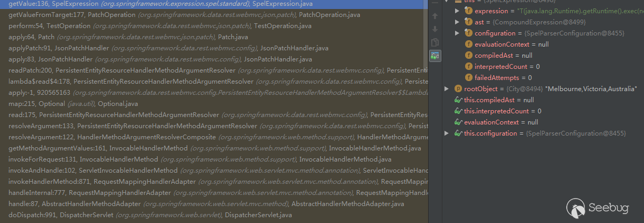Click the move watch down arrow icon
The width and height of the screenshot is (644, 223).
(x=435, y=29)
